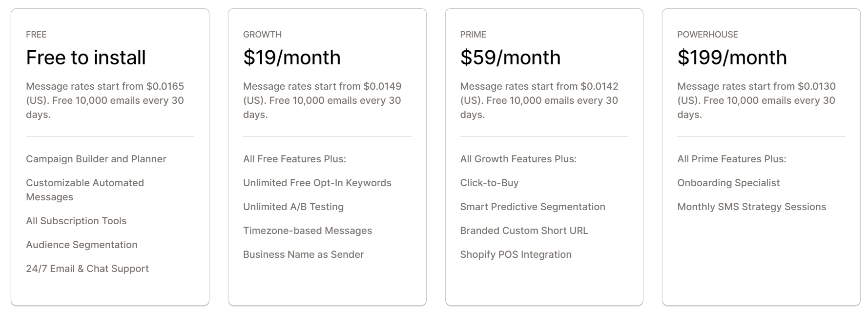Click "Campaign Builder and Planner" feature
Screen dimensions: 868x310
click(x=96, y=159)
